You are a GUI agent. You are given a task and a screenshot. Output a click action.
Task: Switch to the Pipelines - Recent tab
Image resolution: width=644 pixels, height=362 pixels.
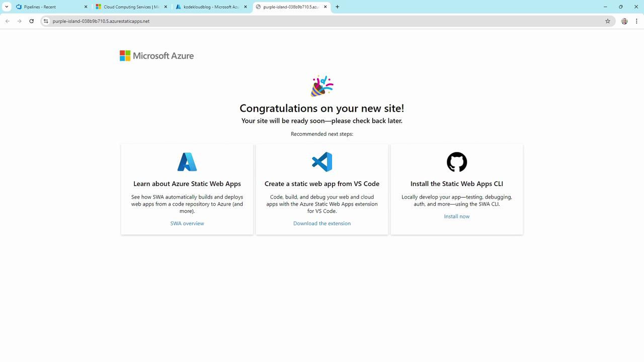(x=51, y=7)
